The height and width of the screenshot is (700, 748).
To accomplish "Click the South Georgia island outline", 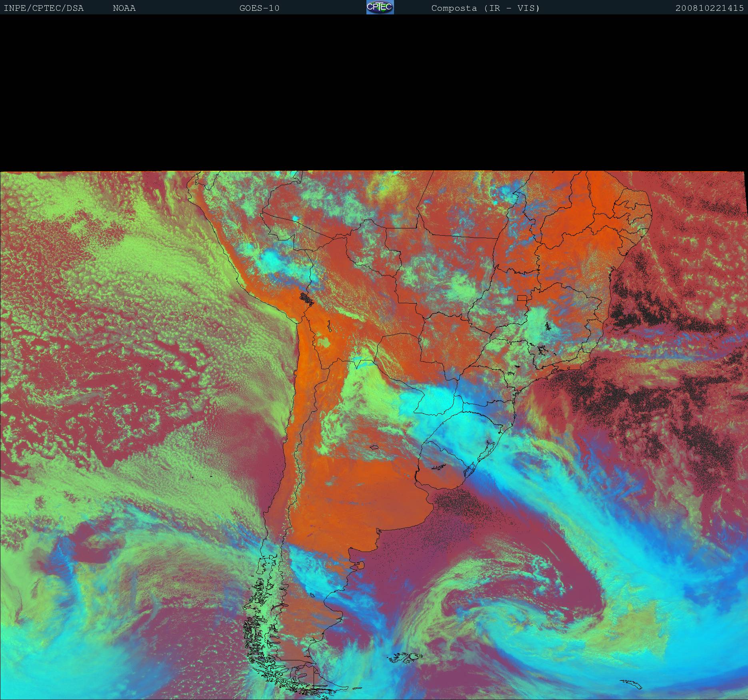I will 630,684.
